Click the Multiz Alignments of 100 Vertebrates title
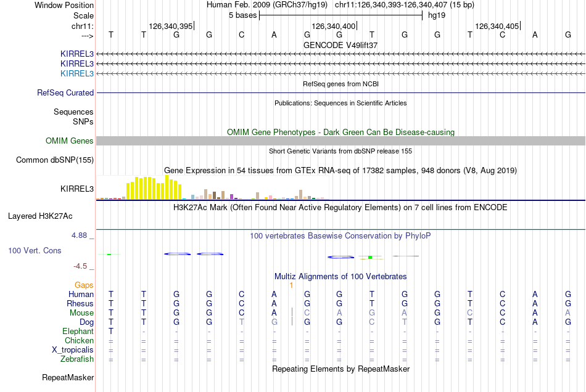The image size is (586, 392). tap(340, 277)
